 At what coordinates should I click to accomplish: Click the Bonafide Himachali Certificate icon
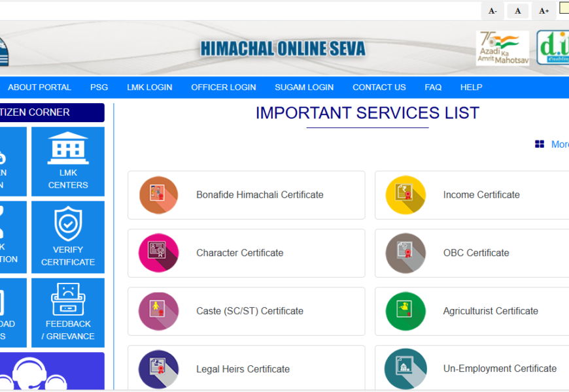[158, 195]
